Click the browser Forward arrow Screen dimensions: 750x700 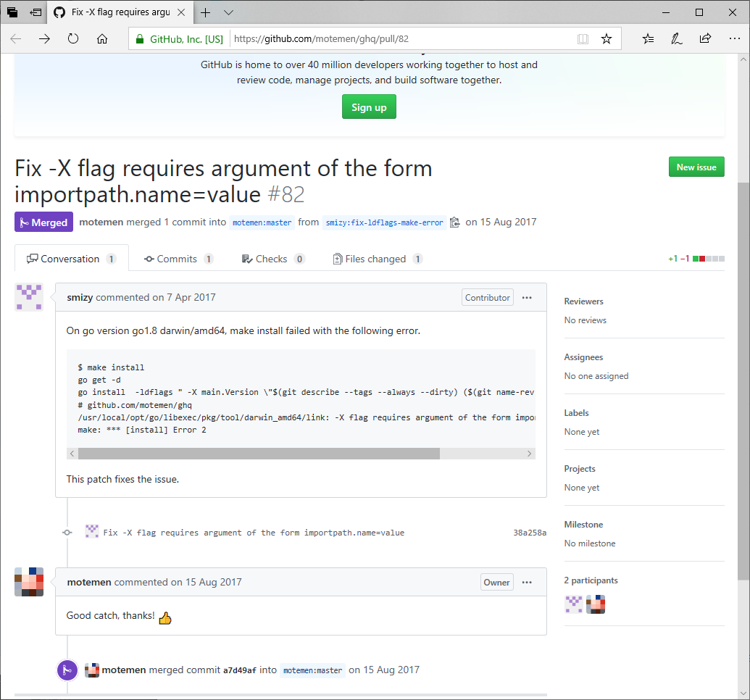[x=44, y=38]
